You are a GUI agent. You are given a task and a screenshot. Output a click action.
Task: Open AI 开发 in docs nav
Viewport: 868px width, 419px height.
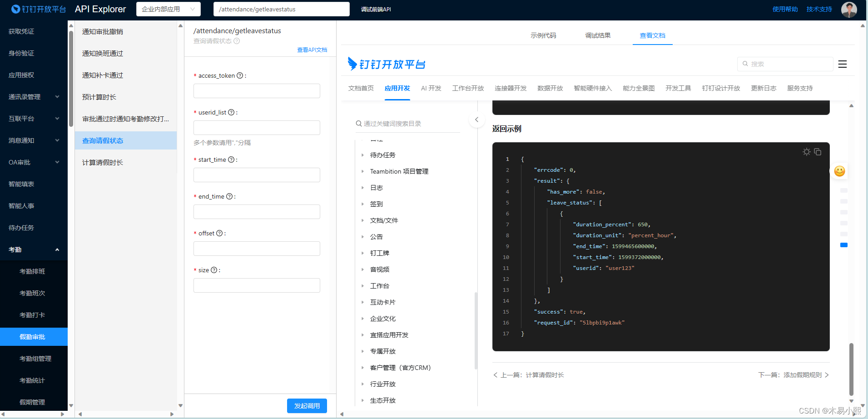[431, 88]
